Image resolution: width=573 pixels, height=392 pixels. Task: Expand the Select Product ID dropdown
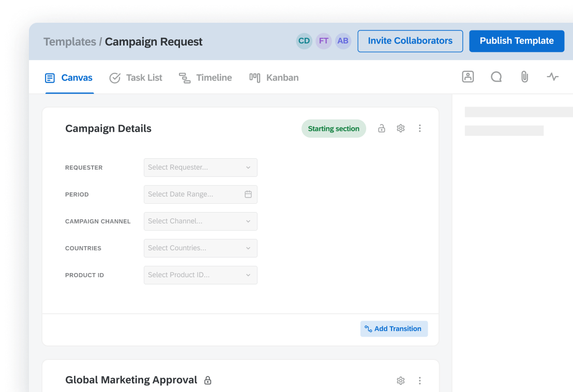click(200, 275)
